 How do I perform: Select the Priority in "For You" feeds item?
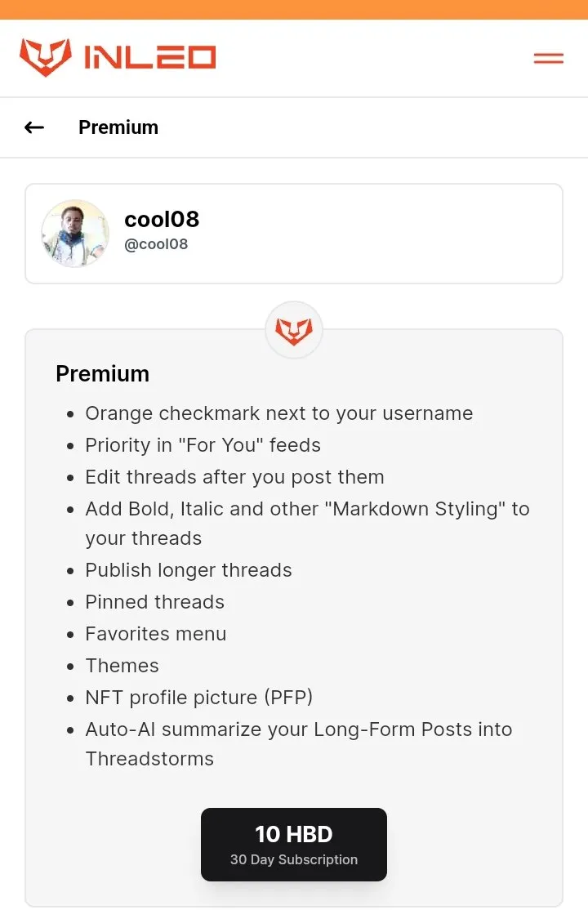click(203, 445)
